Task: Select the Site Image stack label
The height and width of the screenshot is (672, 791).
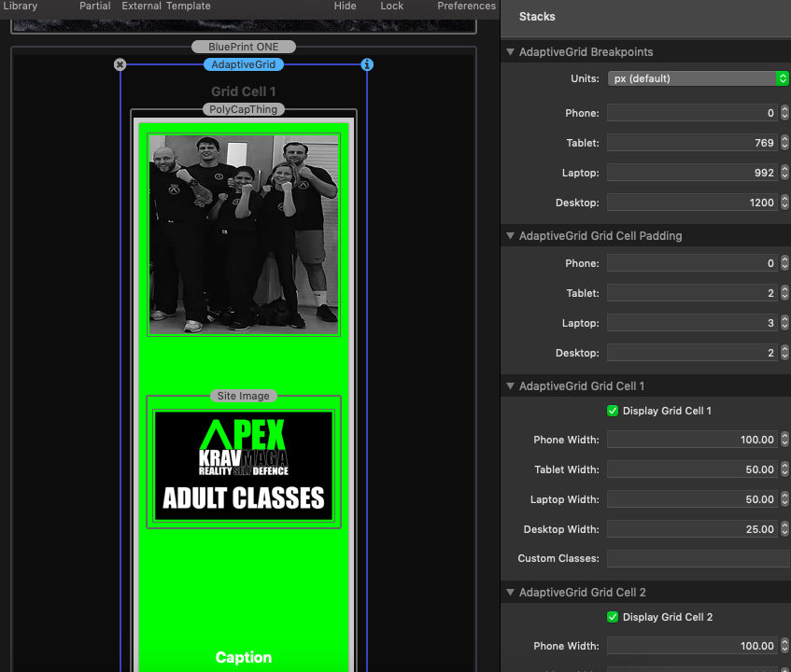Action: [244, 396]
